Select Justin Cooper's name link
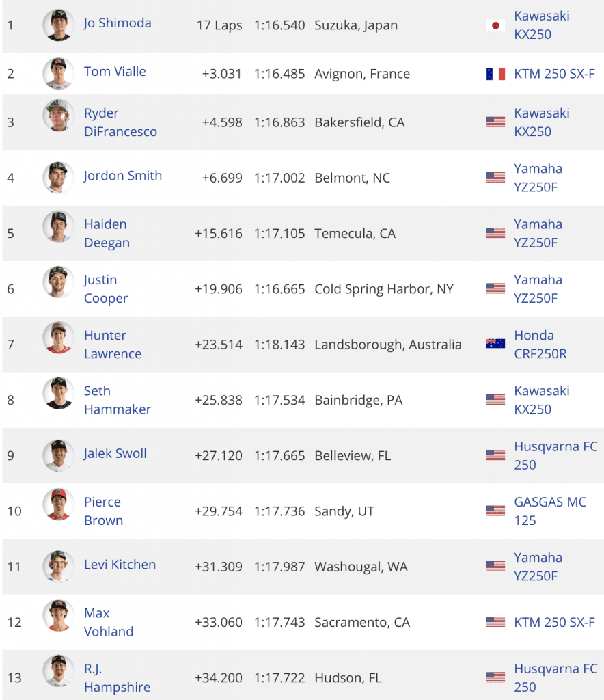604x700 pixels. coord(100,288)
